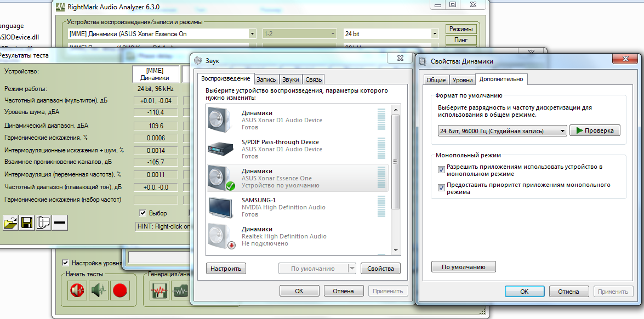Select the S/PDIF Pass-through Device icon
Image resolution: width=644 pixels, height=319 pixels.
coord(221,149)
